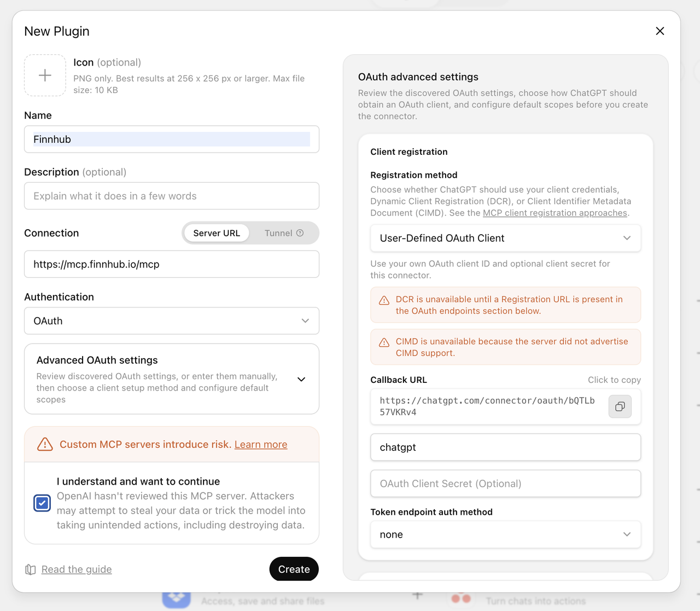The width and height of the screenshot is (700, 611).
Task: Click the Description input field
Action: 172,196
